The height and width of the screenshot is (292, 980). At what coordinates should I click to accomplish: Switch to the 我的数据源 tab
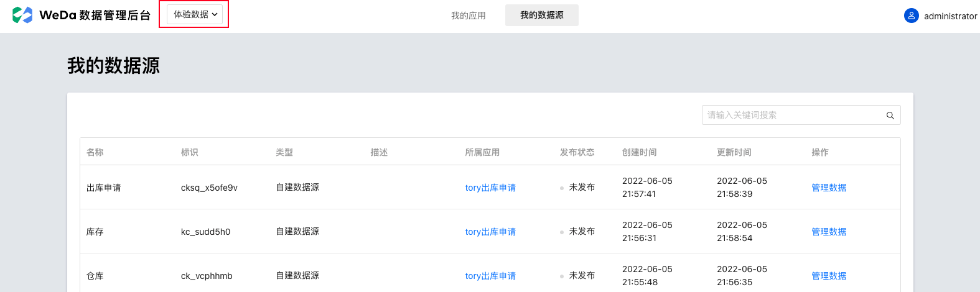(541, 15)
